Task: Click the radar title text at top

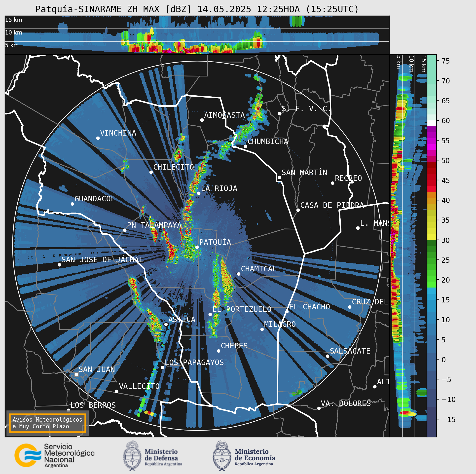Action: [197, 9]
